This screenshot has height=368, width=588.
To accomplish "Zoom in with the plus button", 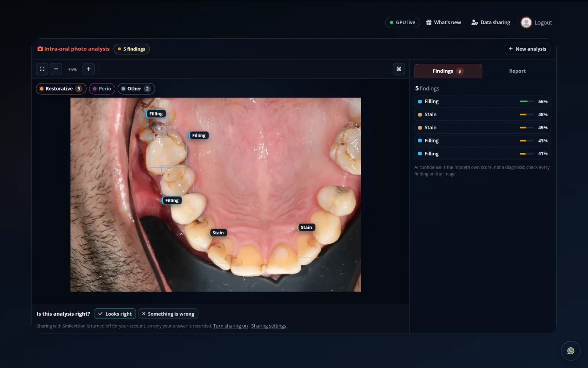I will pyautogui.click(x=89, y=69).
